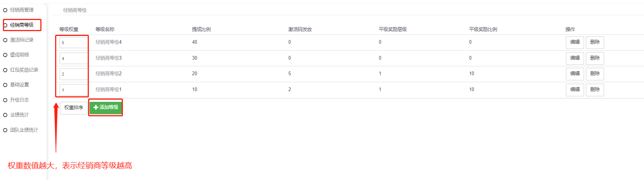644x180 pixels.
Task: Click 编辑 for 经销商等级2
Action: click(574, 74)
